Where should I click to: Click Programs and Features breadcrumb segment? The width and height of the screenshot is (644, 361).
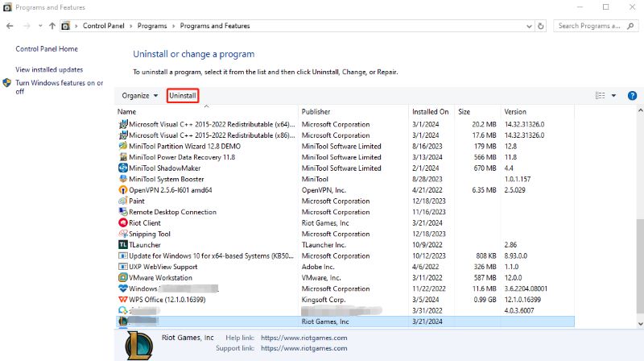pyautogui.click(x=215, y=26)
